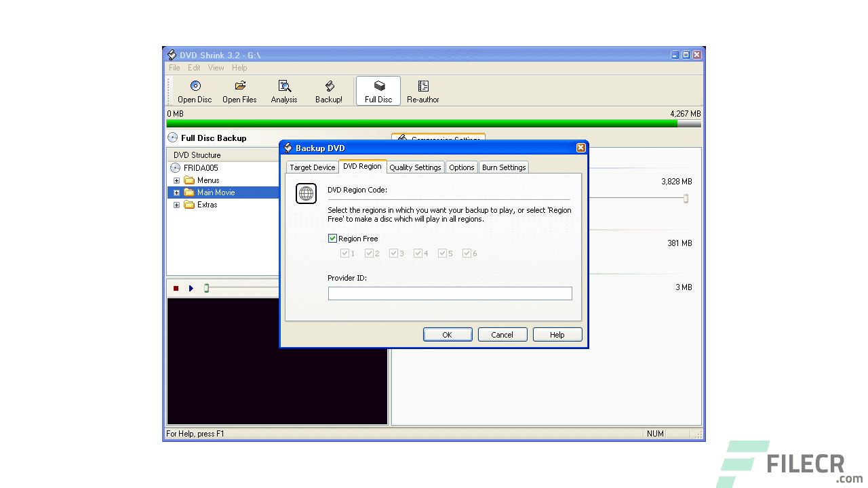Start an Analysis using its toolbar icon

click(x=284, y=90)
